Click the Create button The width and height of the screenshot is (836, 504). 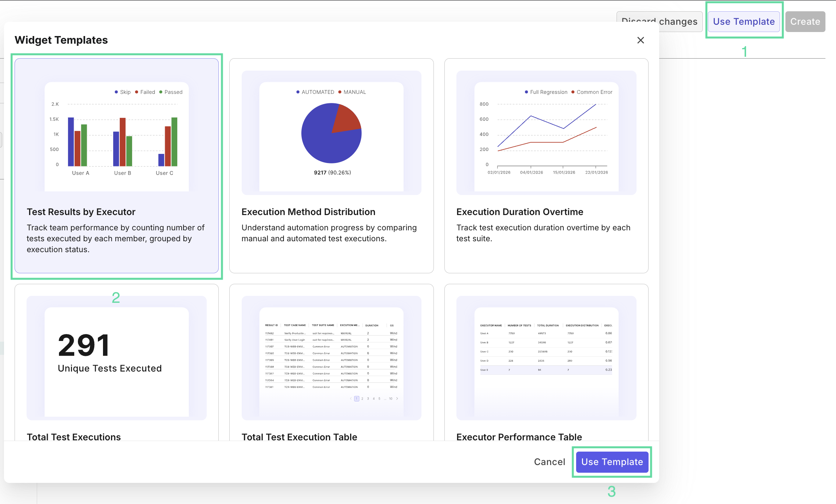[x=805, y=21]
